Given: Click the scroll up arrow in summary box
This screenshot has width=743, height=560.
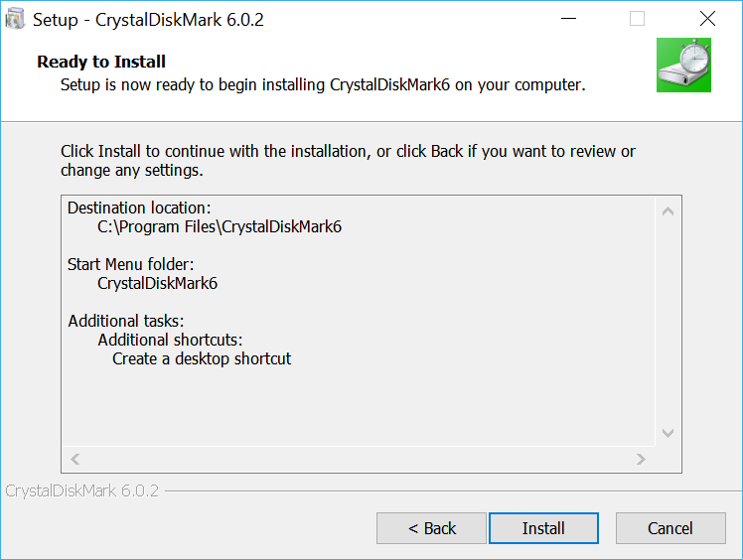Looking at the screenshot, I should tap(668, 211).
